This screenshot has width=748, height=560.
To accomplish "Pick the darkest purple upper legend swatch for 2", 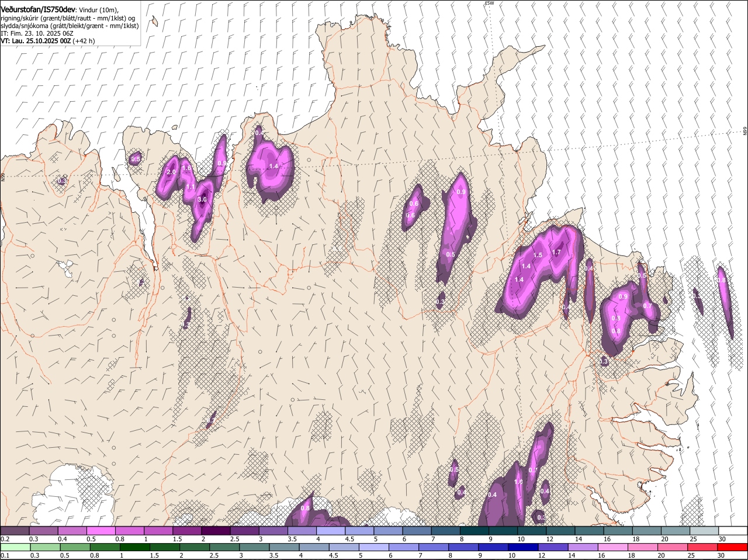I will click(215, 531).
